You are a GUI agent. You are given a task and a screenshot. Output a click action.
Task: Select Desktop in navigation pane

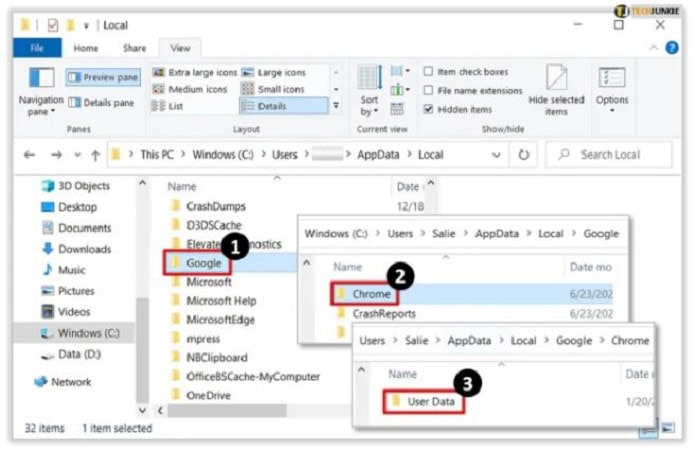click(x=69, y=207)
